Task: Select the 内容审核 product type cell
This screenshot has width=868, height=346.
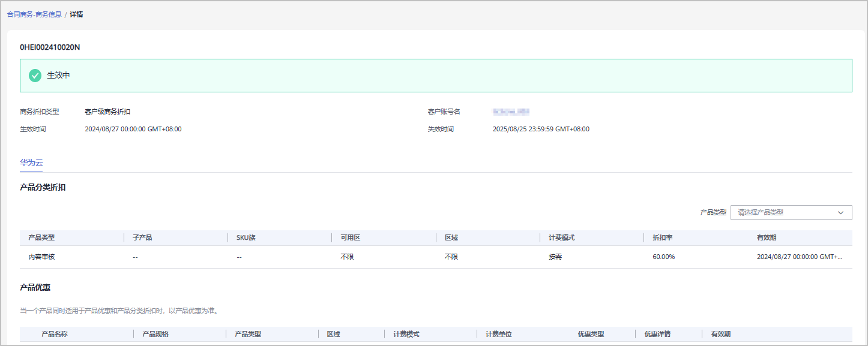Action: (x=41, y=257)
